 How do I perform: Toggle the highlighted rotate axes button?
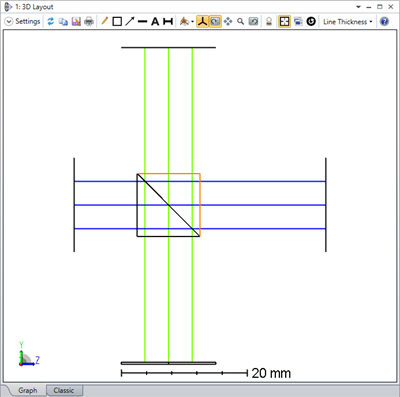click(202, 22)
